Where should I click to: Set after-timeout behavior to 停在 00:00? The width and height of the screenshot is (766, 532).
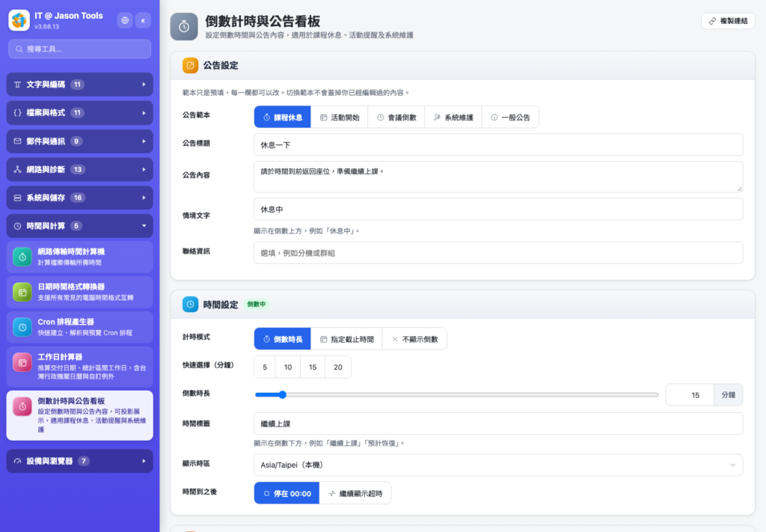(287, 493)
